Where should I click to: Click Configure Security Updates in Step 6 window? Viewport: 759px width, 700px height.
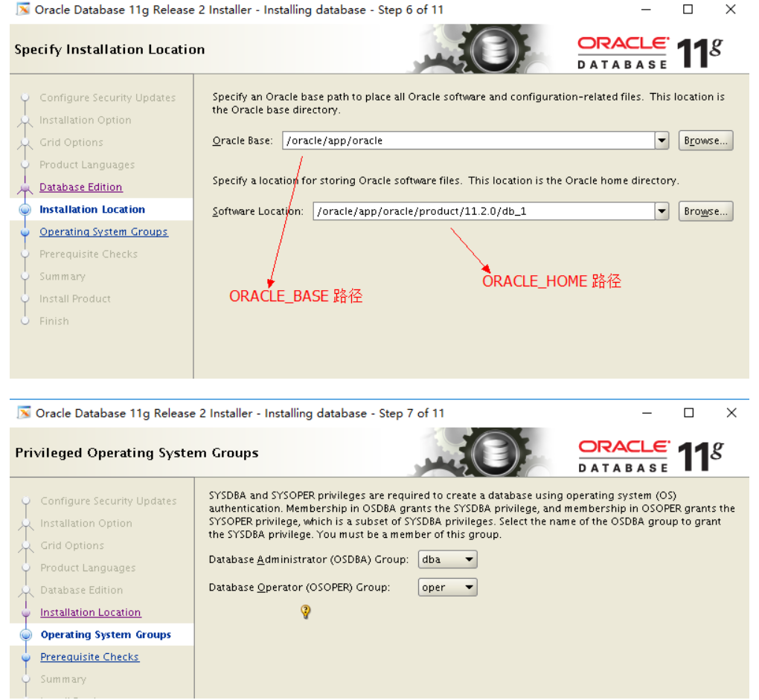point(107,97)
